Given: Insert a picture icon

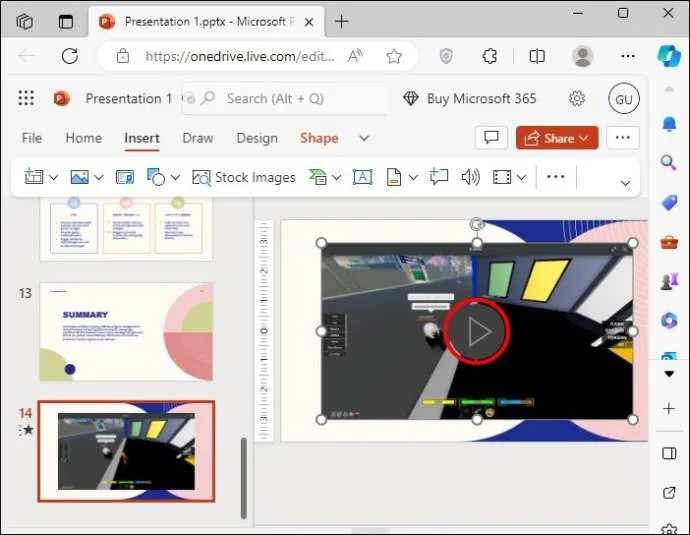Looking at the screenshot, I should pyautogui.click(x=79, y=177).
